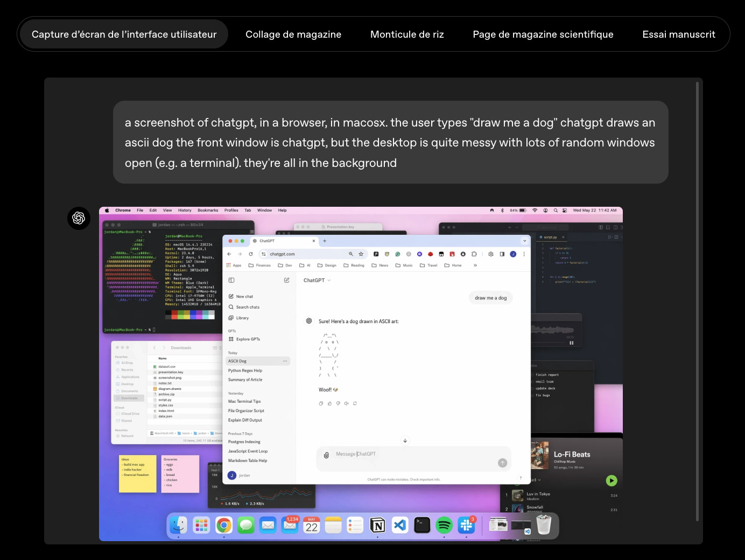This screenshot has width=745, height=560.
Task: Expand the bookmarks overflow chevron
Action: tap(475, 265)
